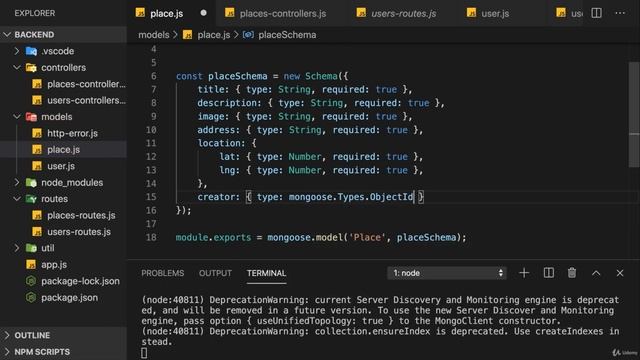640x360 pixels.
Task: Collapse the controllers folder chevron
Action: click(x=17, y=67)
